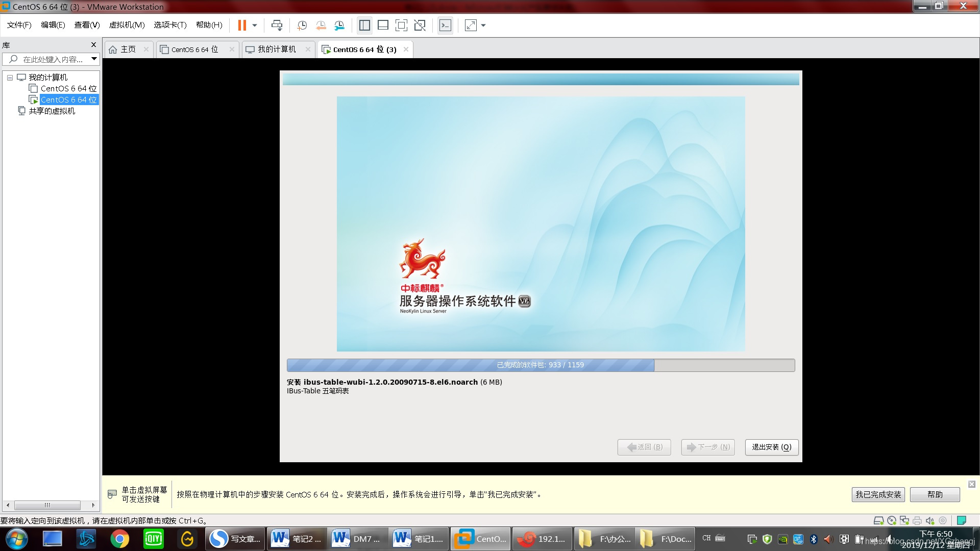Open the 查看(V) menu
The image size is (980, 551).
click(x=87, y=25)
